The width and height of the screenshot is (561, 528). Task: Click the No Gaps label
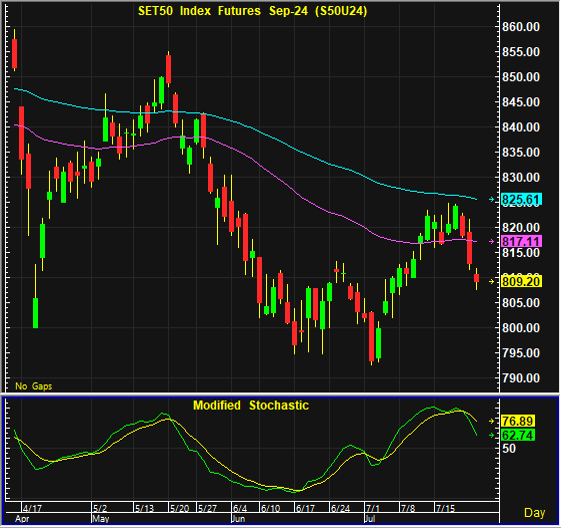tap(34, 386)
